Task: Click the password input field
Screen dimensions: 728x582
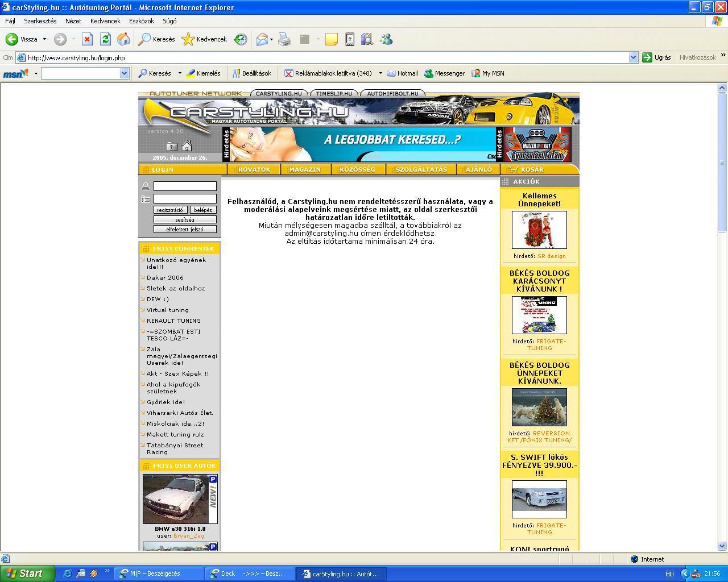Action: point(185,198)
